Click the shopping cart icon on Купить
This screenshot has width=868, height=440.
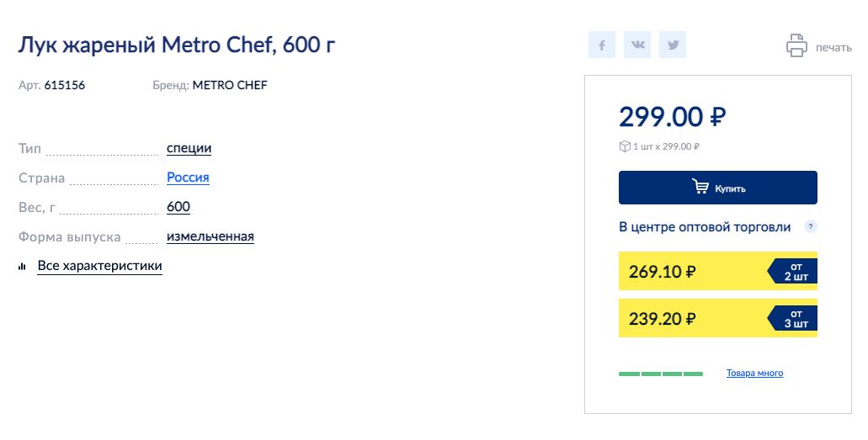tap(700, 187)
